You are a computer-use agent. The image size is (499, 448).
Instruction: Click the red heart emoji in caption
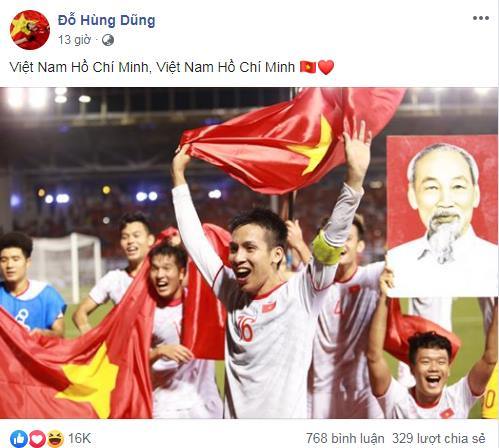(326, 67)
